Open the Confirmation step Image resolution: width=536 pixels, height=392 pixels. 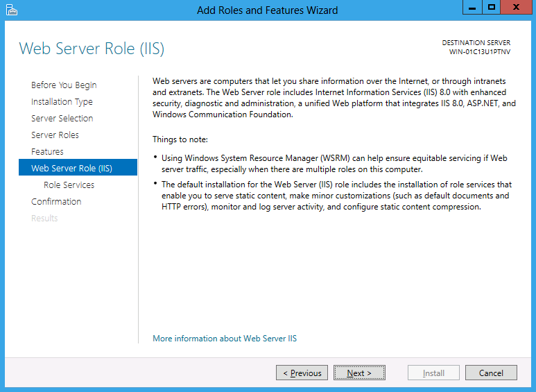pos(56,201)
